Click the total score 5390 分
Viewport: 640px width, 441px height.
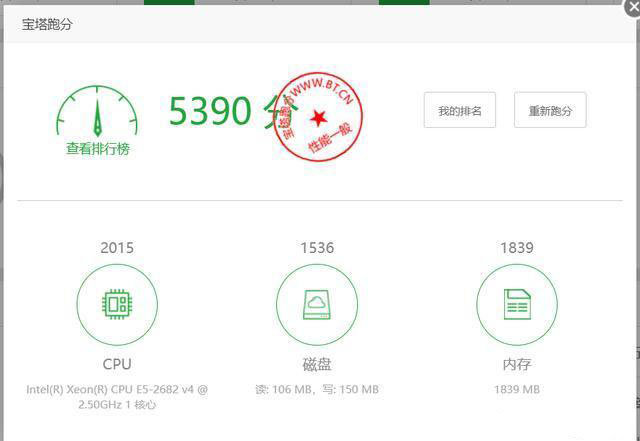pos(234,111)
